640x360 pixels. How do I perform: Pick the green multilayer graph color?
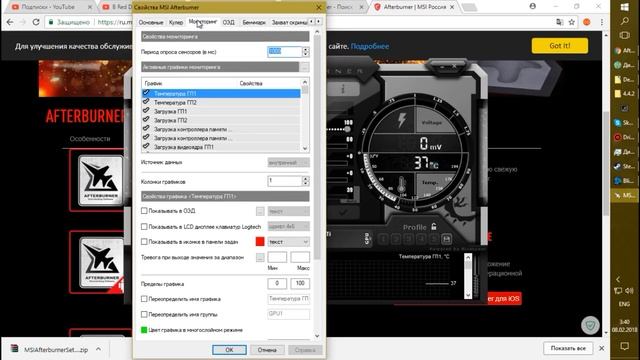tap(144, 330)
